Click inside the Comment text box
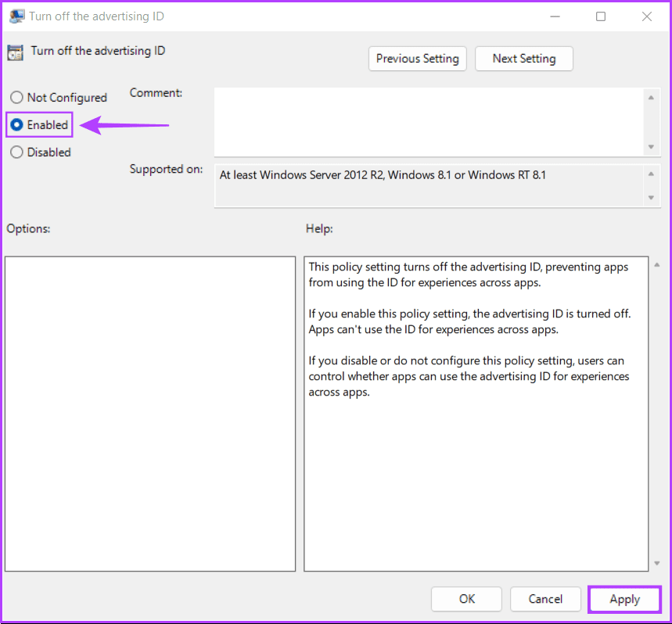The width and height of the screenshot is (672, 624). click(429, 122)
